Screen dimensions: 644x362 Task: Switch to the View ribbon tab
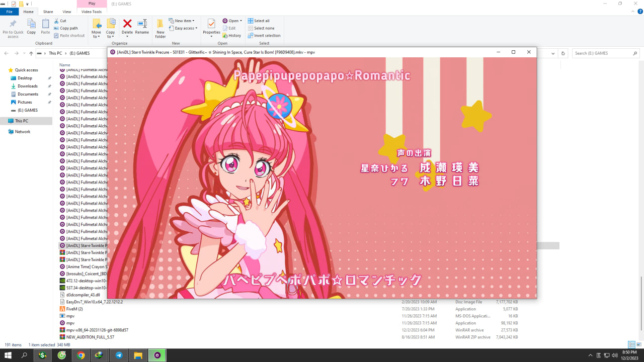point(66,12)
